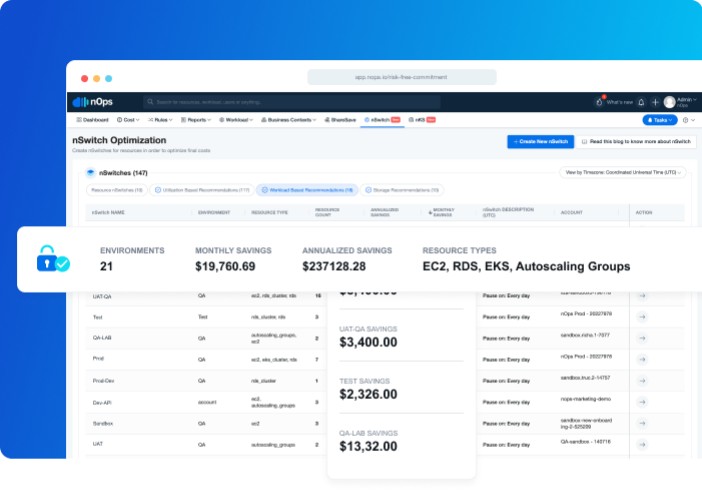Open the Admin user avatar menu
Viewport: 702px width, 500px height.
[x=669, y=103]
